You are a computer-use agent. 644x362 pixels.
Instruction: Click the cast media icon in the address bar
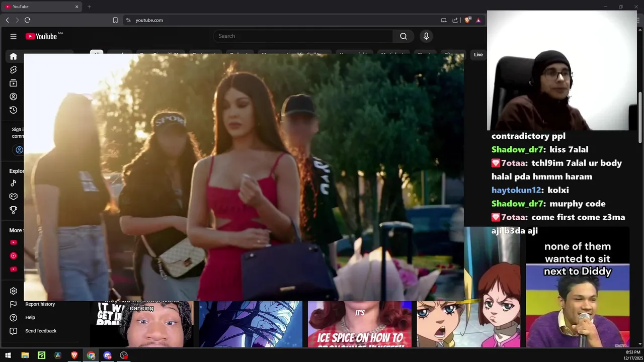click(444, 20)
